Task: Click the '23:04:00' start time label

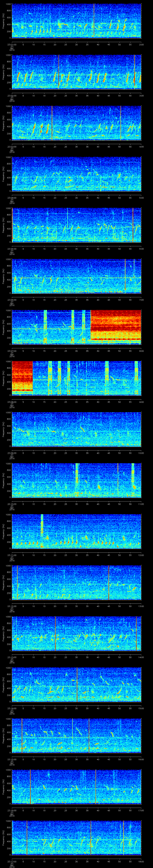Action: click(12, 197)
